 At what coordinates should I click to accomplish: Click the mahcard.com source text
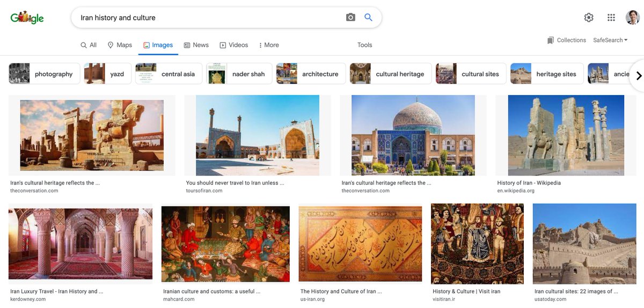(x=179, y=299)
